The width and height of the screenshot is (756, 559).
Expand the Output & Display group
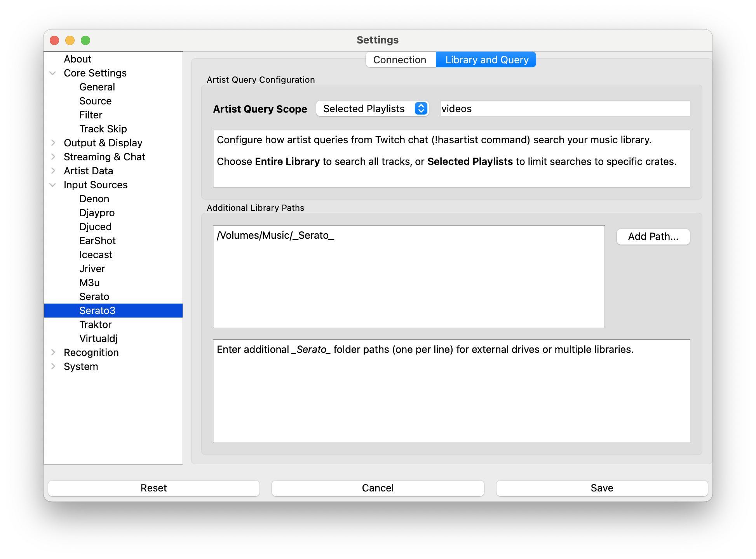click(53, 143)
